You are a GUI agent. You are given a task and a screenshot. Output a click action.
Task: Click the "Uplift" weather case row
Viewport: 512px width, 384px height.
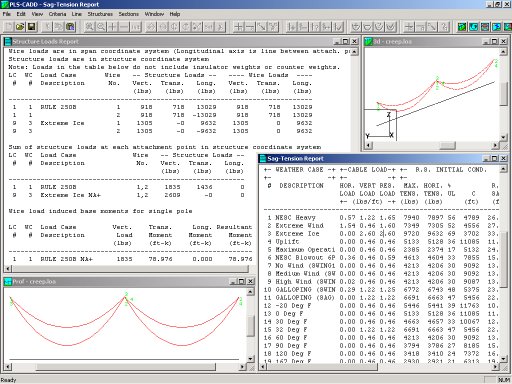pos(382,242)
